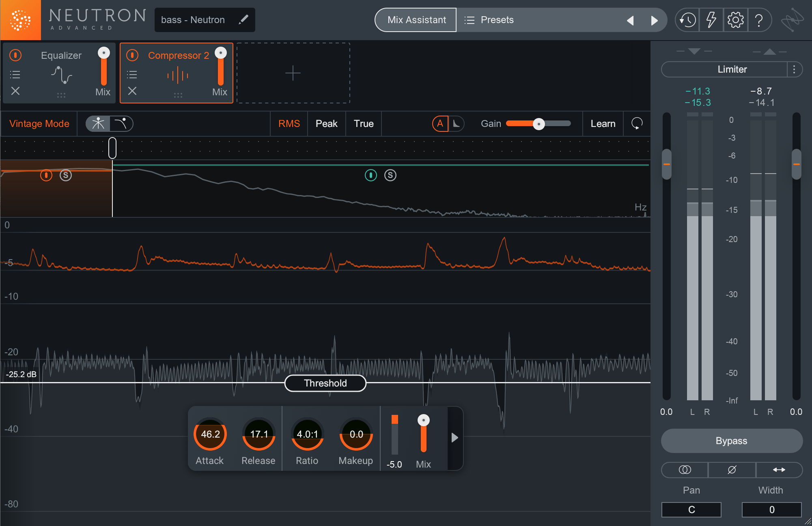The height and width of the screenshot is (526, 812).
Task: Open the Limiter options three-dot menu
Action: pos(794,69)
